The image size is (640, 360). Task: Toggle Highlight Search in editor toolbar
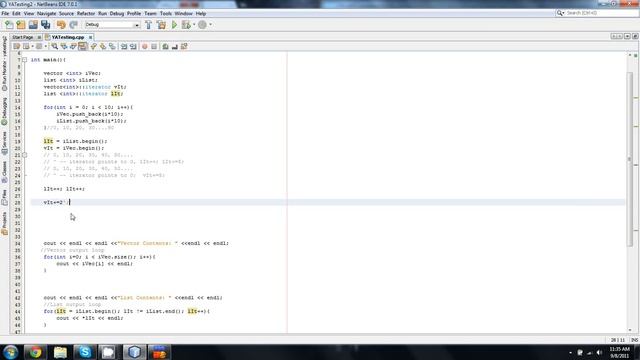point(83,47)
